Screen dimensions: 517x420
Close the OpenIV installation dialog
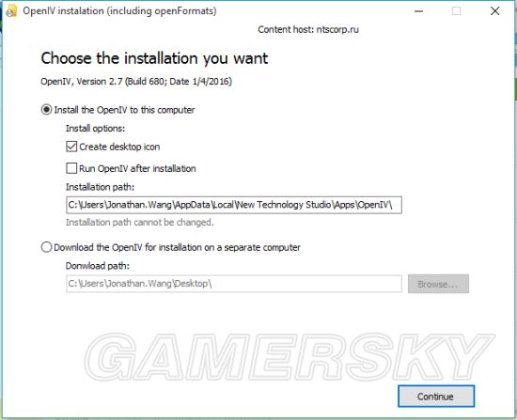pos(494,11)
